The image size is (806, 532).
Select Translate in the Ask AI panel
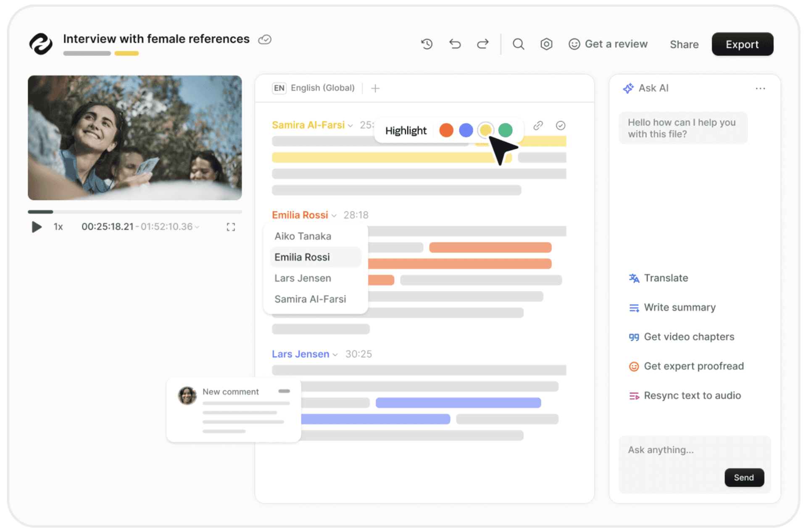click(666, 278)
